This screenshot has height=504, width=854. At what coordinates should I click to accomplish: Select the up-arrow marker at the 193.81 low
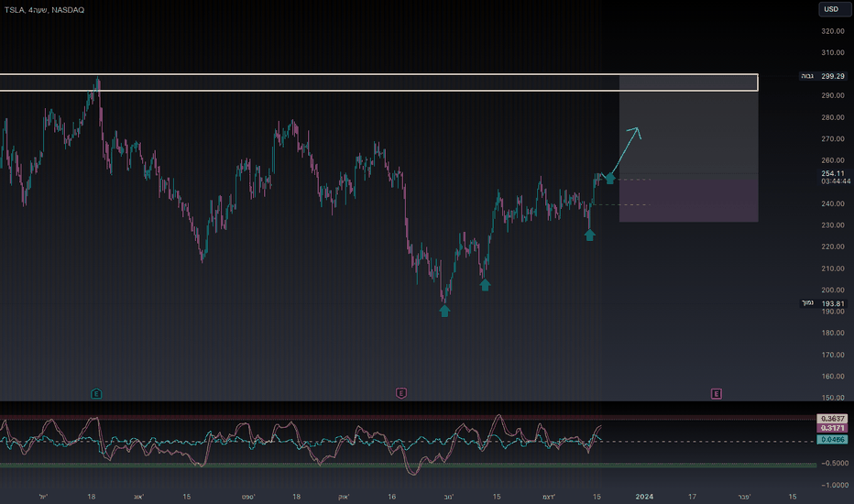pyautogui.click(x=444, y=311)
